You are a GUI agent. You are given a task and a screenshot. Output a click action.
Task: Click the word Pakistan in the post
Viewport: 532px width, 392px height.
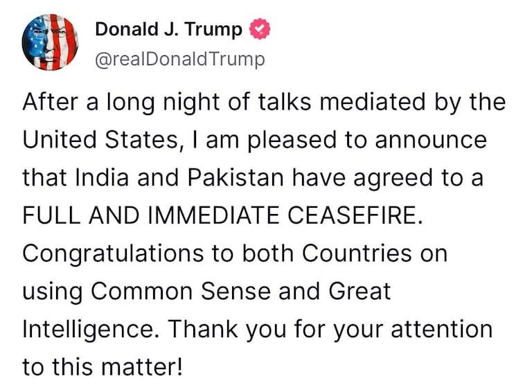pyautogui.click(x=236, y=177)
